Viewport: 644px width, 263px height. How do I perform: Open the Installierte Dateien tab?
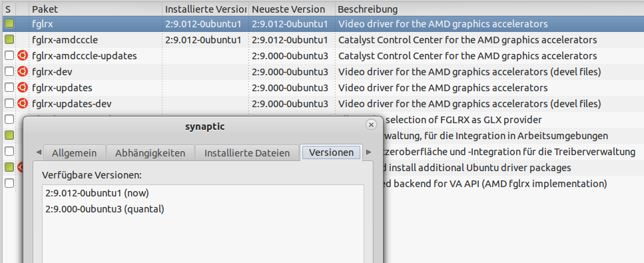pyautogui.click(x=247, y=153)
